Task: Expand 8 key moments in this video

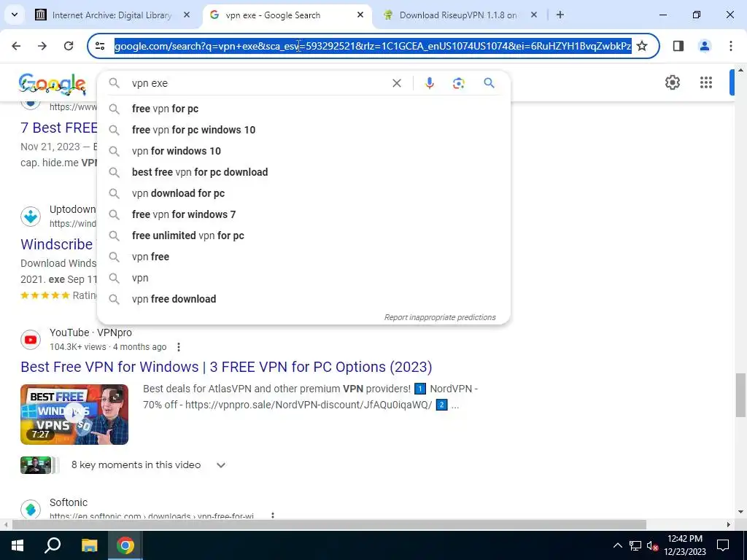Action: (220, 465)
